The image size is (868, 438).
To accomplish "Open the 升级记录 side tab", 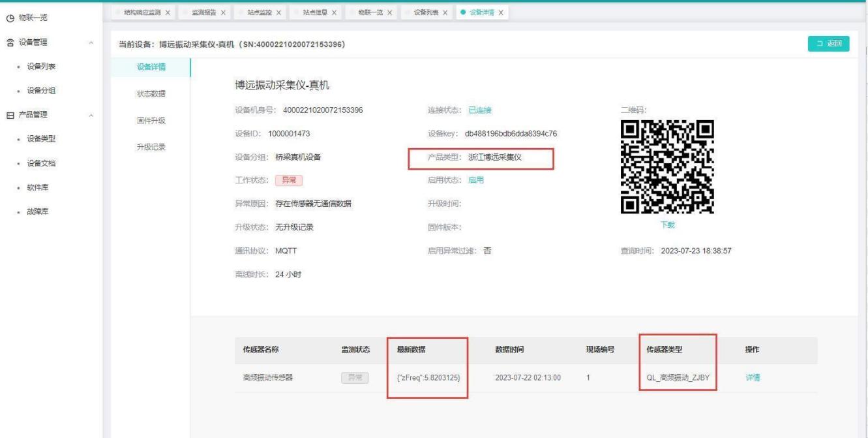I will (x=151, y=147).
